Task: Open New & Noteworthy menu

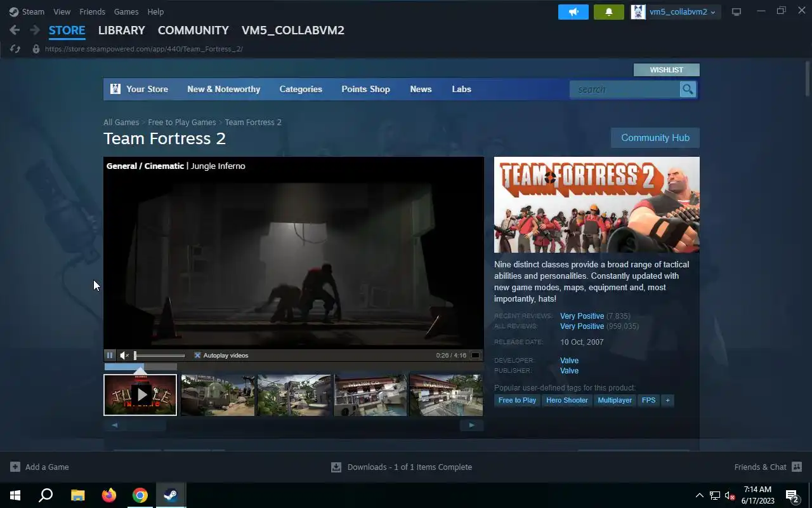Action: pyautogui.click(x=224, y=90)
